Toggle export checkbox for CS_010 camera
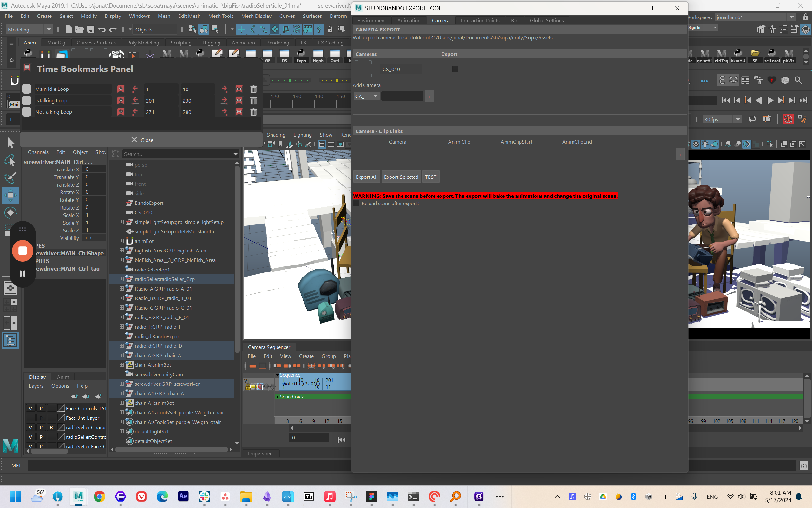The width and height of the screenshot is (812, 508). point(455,69)
